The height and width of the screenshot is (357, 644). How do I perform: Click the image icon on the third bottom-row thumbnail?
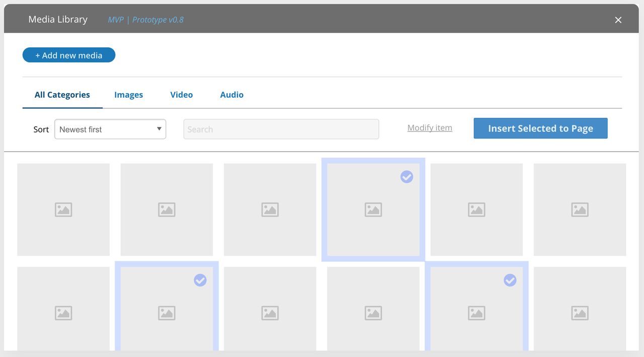click(x=270, y=313)
